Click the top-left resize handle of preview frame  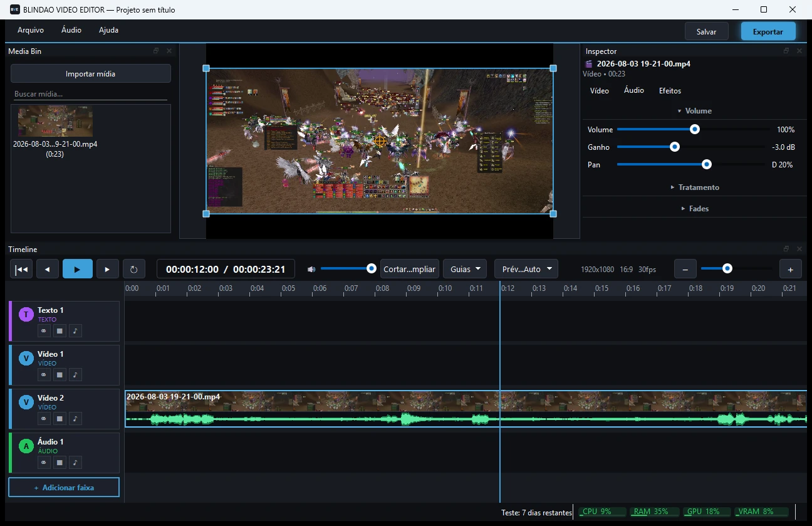click(x=206, y=68)
